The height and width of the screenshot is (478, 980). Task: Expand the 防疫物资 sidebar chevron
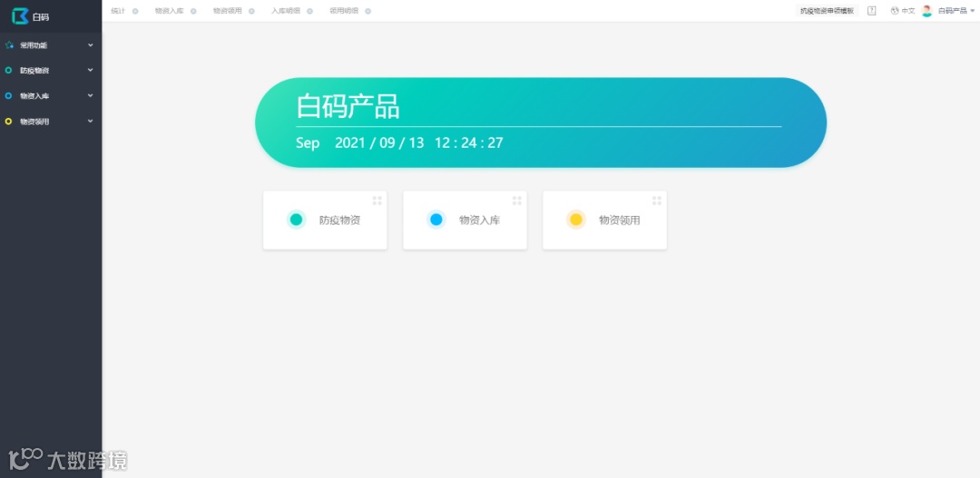[x=90, y=70]
